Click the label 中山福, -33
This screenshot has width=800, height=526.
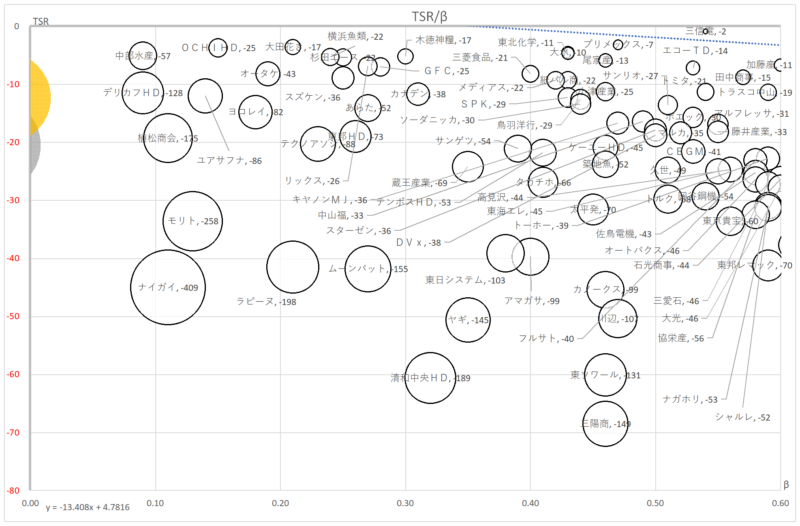click(x=341, y=215)
